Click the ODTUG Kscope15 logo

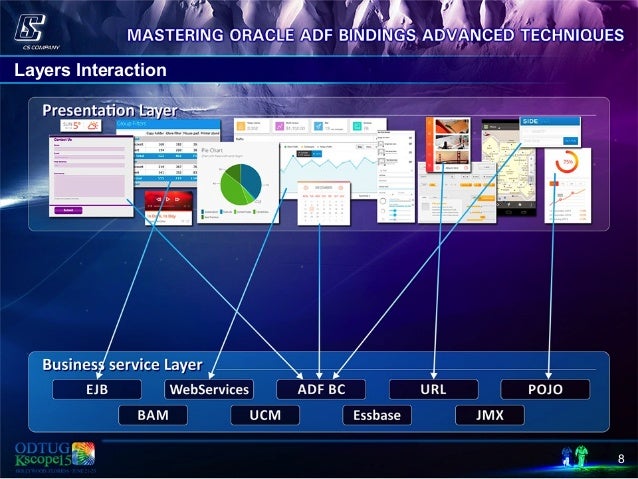tap(55, 457)
